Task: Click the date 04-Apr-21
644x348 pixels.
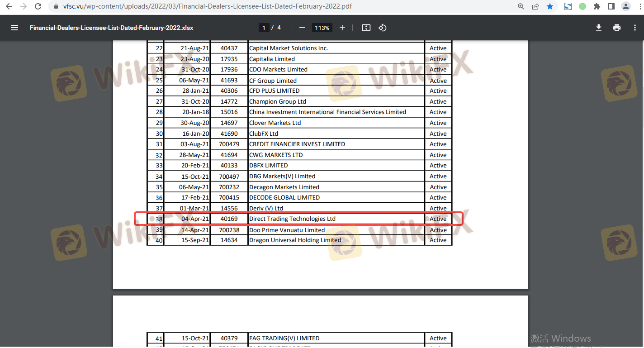Action: pyautogui.click(x=195, y=219)
